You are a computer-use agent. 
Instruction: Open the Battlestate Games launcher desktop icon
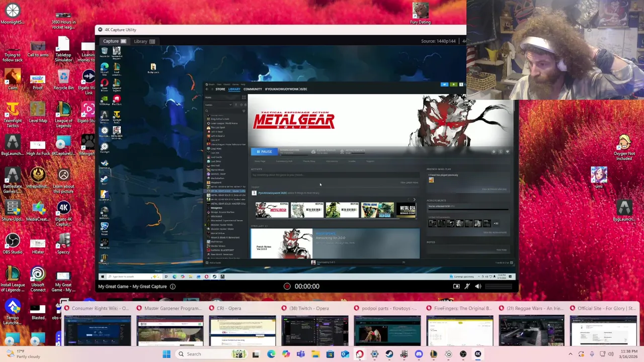[x=13, y=181]
